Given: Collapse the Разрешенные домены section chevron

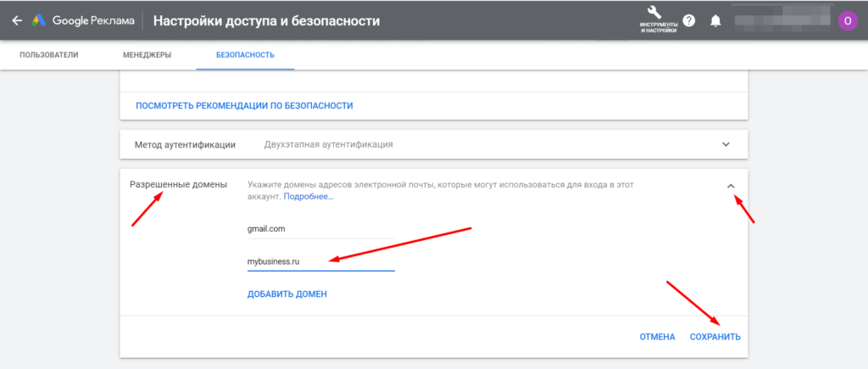Looking at the screenshot, I should (x=731, y=187).
